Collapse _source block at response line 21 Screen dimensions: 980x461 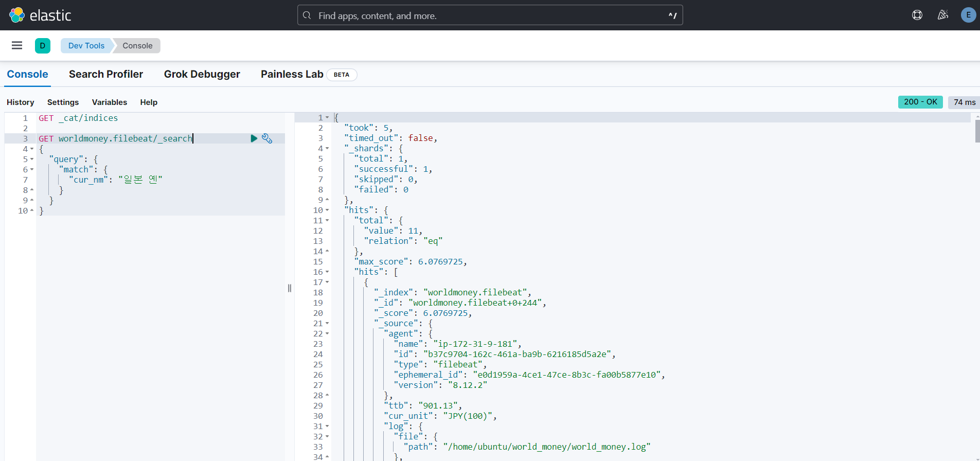tap(327, 323)
